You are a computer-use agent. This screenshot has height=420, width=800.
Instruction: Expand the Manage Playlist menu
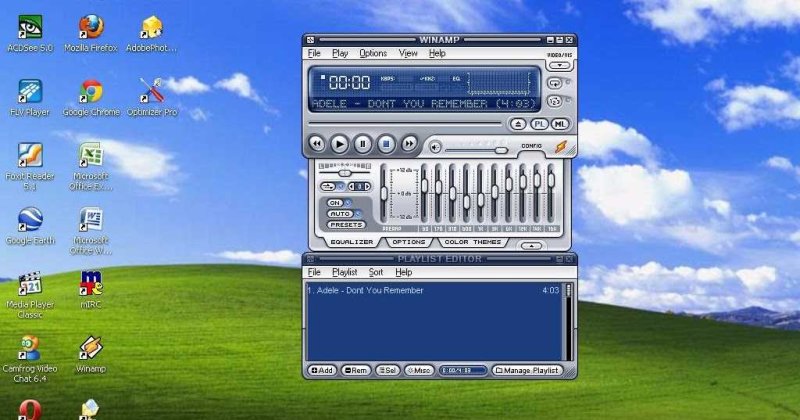[527, 370]
